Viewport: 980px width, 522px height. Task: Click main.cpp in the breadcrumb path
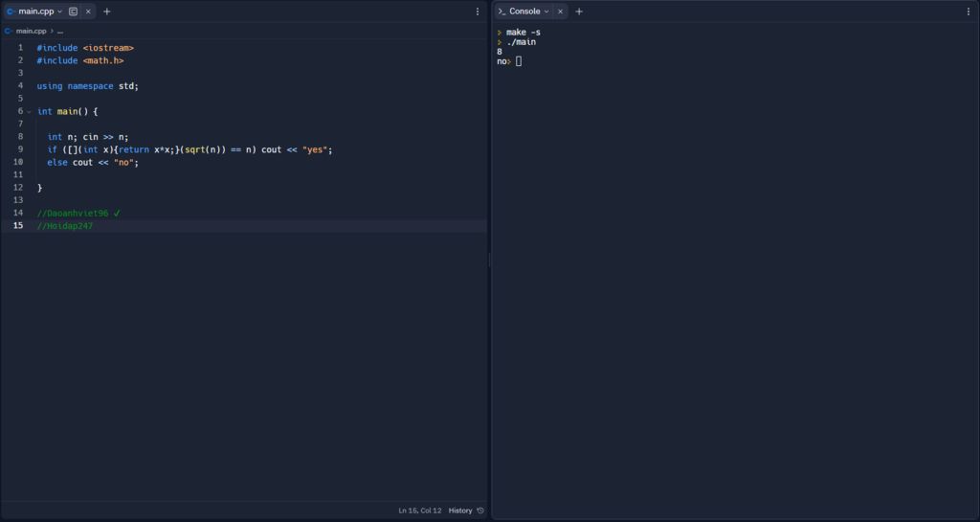(31, 31)
